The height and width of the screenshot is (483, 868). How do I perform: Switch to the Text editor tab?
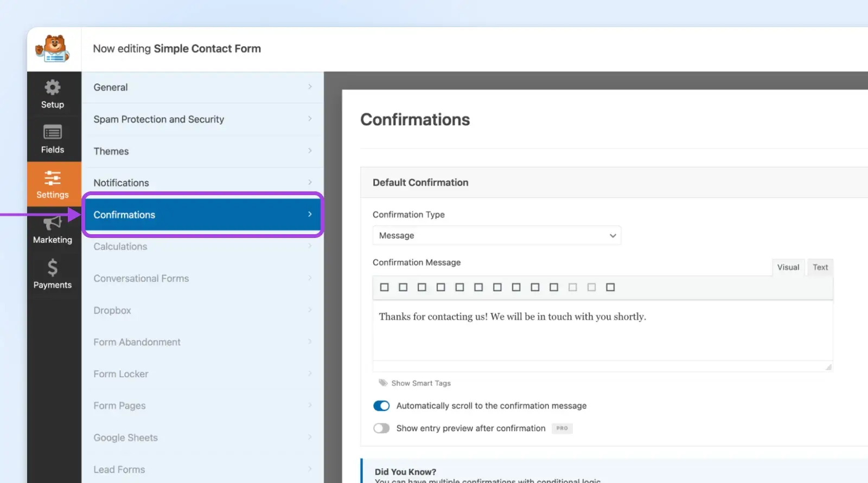click(x=820, y=267)
